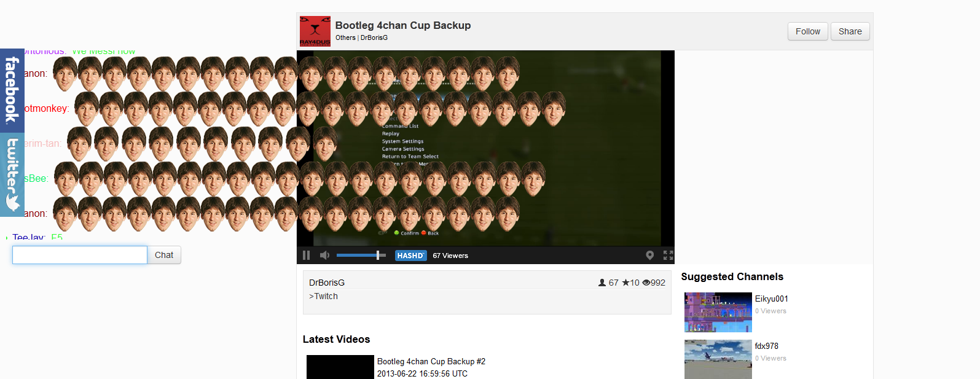
Task: Adjust the player volume slider
Action: point(361,255)
